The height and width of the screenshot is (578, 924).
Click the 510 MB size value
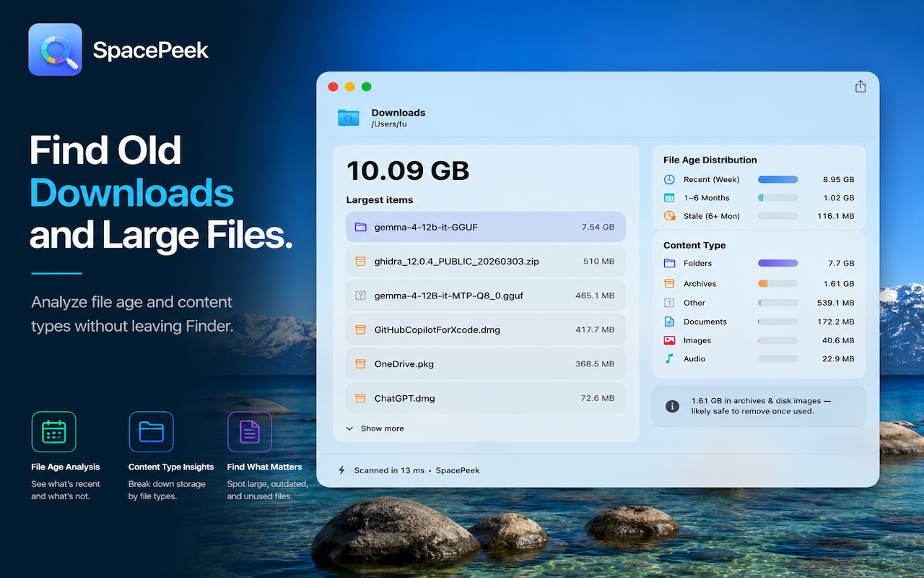[x=599, y=262]
